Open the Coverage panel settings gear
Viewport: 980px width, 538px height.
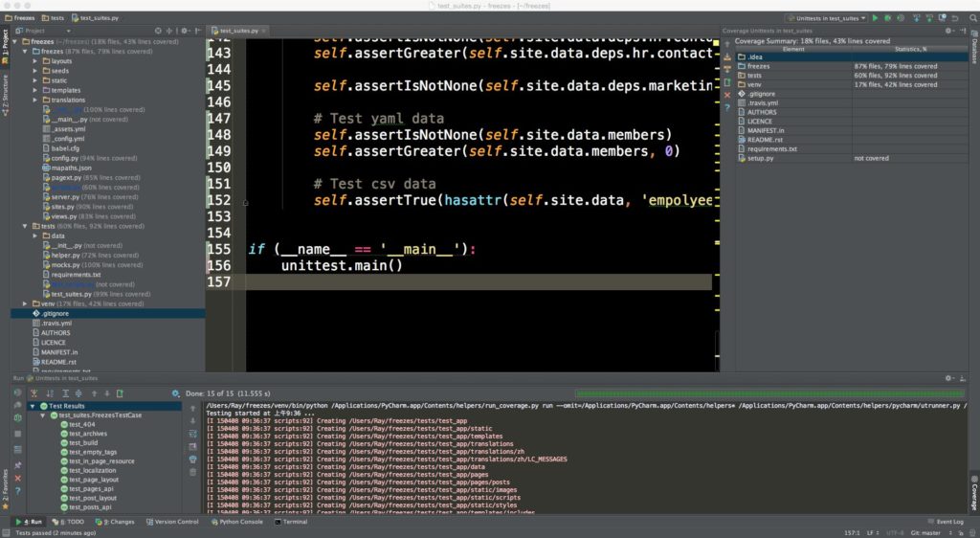(x=949, y=31)
